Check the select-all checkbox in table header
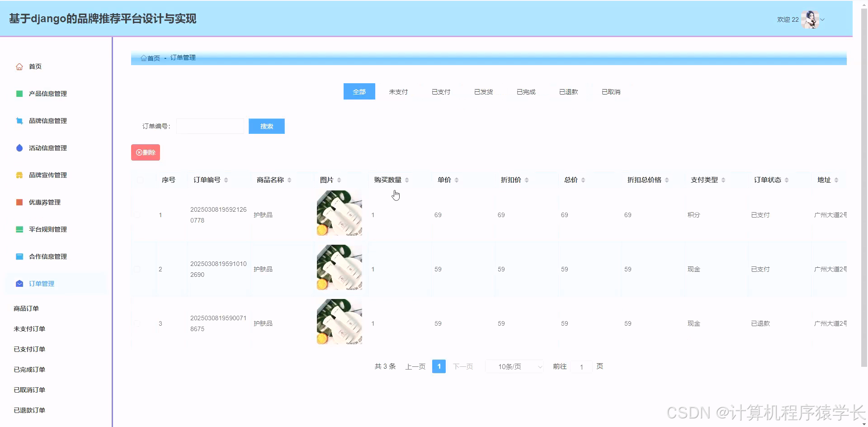This screenshot has height=427, width=868. [x=140, y=180]
